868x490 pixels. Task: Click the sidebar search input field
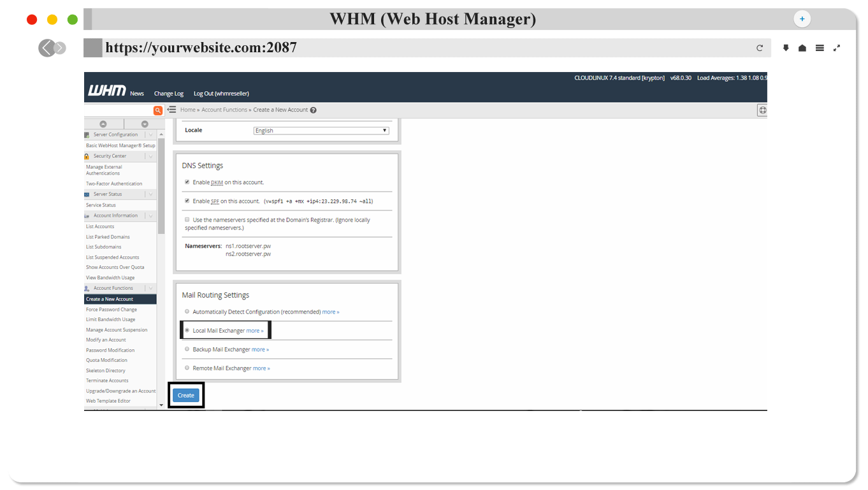(x=119, y=110)
